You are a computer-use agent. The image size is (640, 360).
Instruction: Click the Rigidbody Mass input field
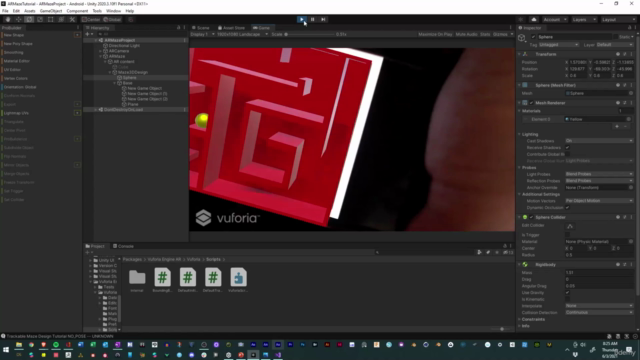[599, 273]
